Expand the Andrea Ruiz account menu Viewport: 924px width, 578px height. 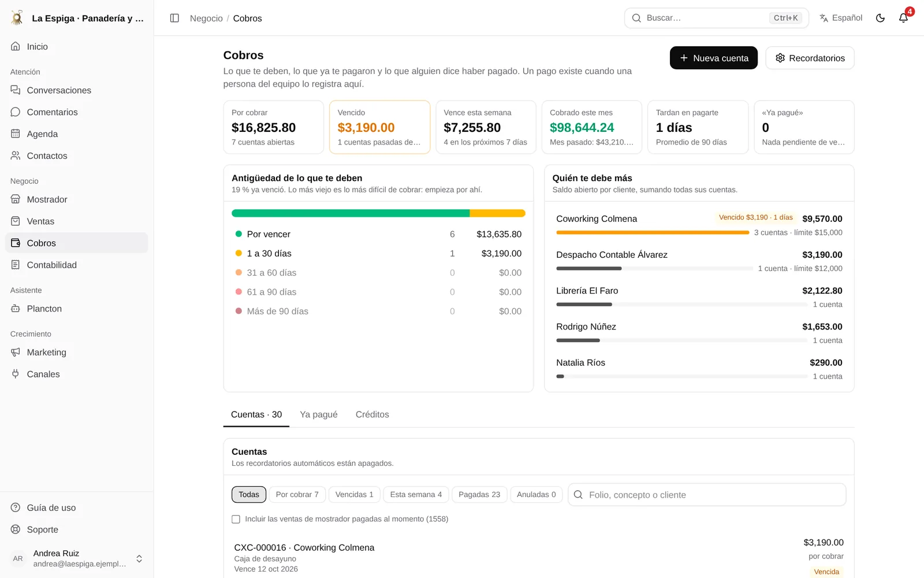[76, 558]
